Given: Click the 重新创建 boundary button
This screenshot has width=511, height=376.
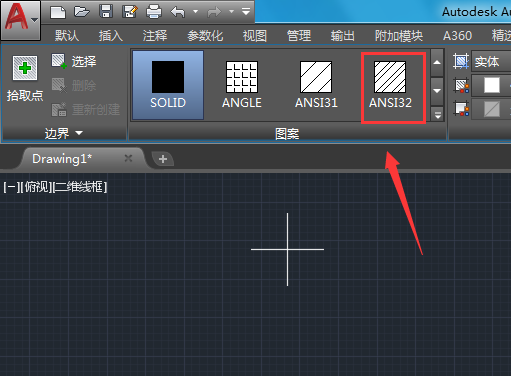Looking at the screenshot, I should point(86,109).
